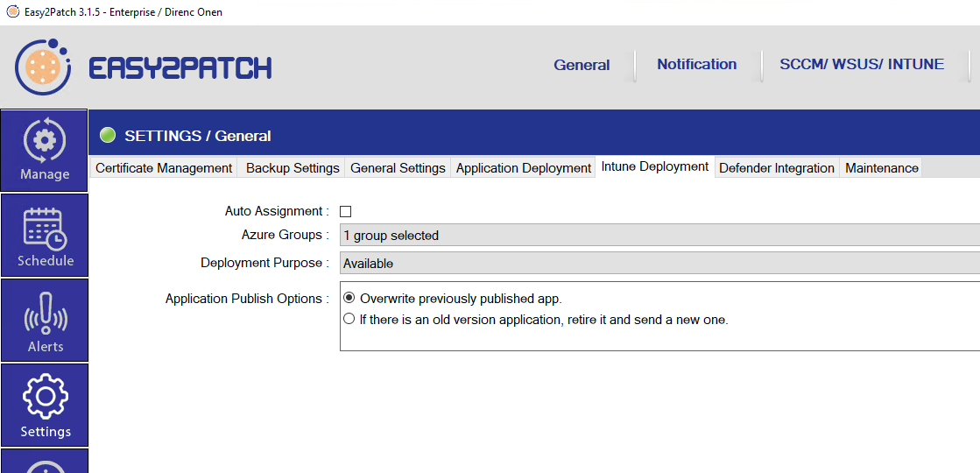Click the Easy2Patch logo icon
Image resolution: width=980 pixels, height=473 pixels.
click(44, 67)
